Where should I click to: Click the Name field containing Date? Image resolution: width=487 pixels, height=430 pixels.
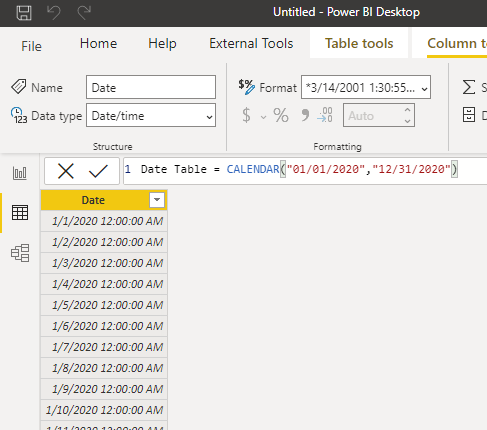151,87
